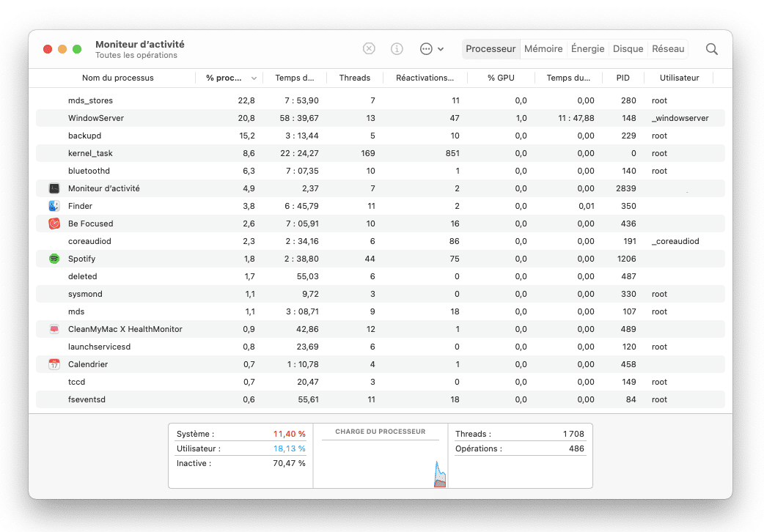The height and width of the screenshot is (532, 764).
Task: Click the CleanMyMac X HealthMonitor icon
Action: click(54, 329)
